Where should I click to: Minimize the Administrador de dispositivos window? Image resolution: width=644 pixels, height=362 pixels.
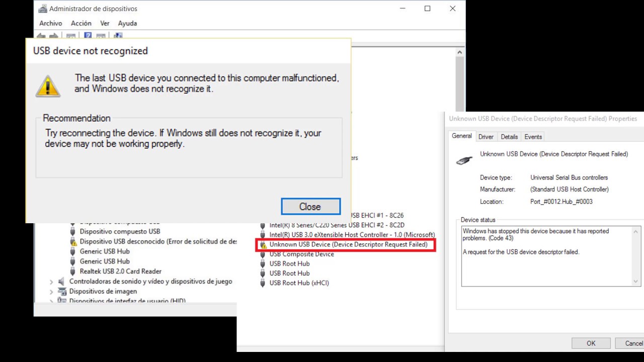click(402, 9)
